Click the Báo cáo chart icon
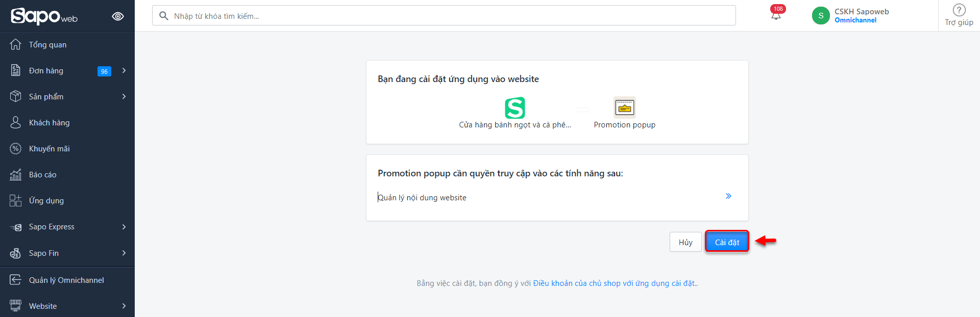980x317 pixels. [x=16, y=174]
